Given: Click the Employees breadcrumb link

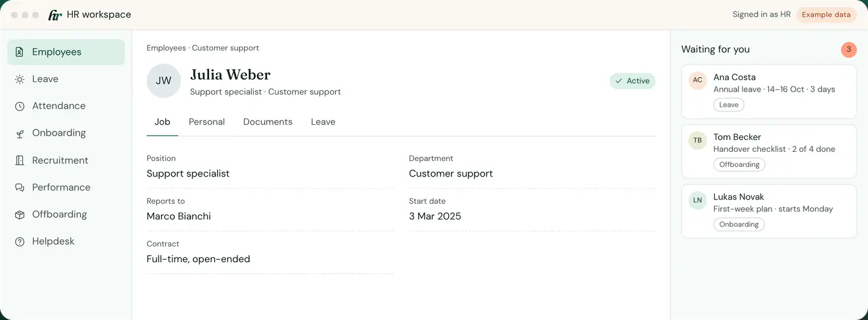Looking at the screenshot, I should pos(166,48).
